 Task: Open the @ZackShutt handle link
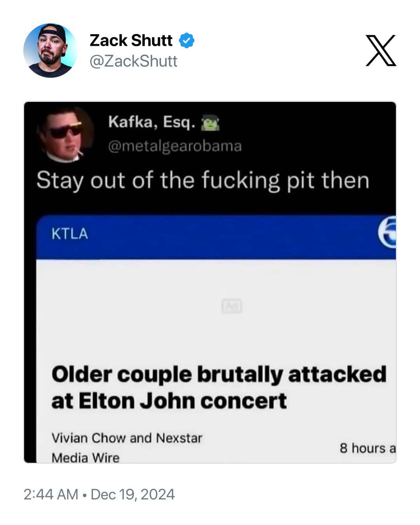[133, 61]
